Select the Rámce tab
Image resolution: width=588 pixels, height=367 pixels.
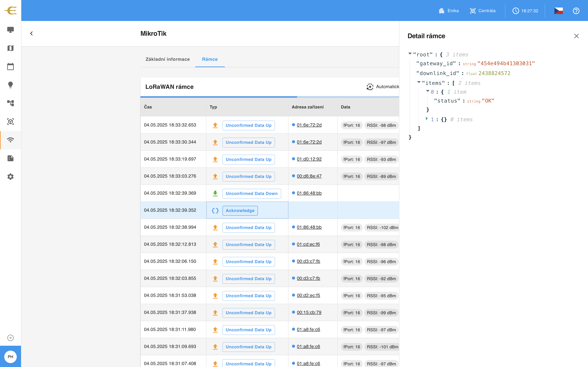click(210, 59)
